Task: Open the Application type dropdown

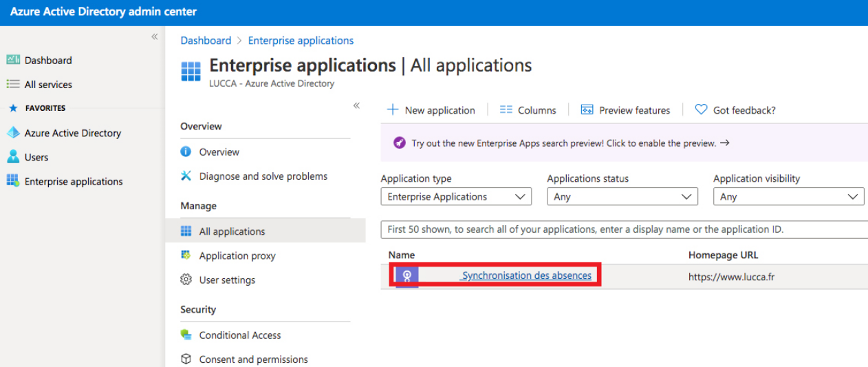Action: 456,197
